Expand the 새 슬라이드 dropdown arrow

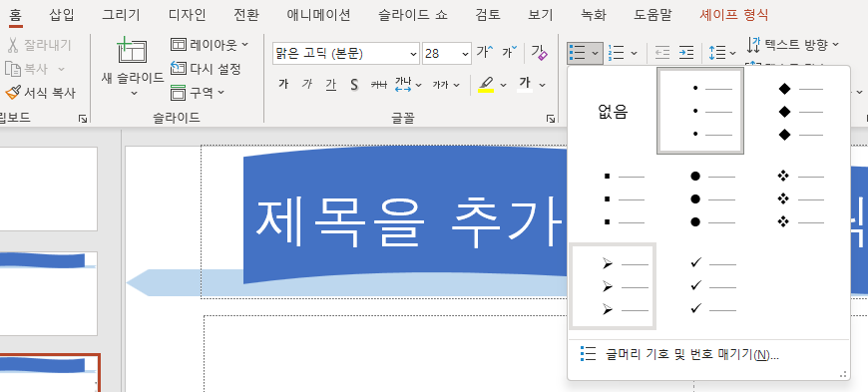(x=134, y=93)
